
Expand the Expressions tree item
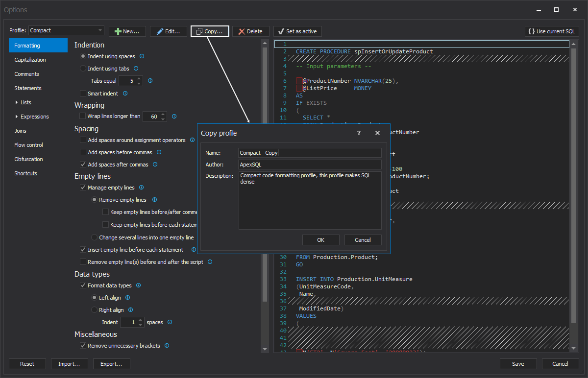coord(17,117)
